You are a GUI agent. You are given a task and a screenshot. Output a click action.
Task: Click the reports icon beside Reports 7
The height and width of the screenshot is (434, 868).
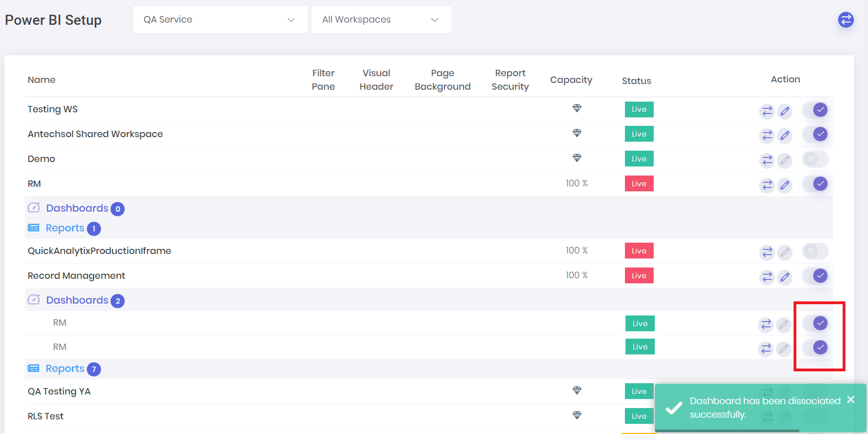tap(34, 368)
